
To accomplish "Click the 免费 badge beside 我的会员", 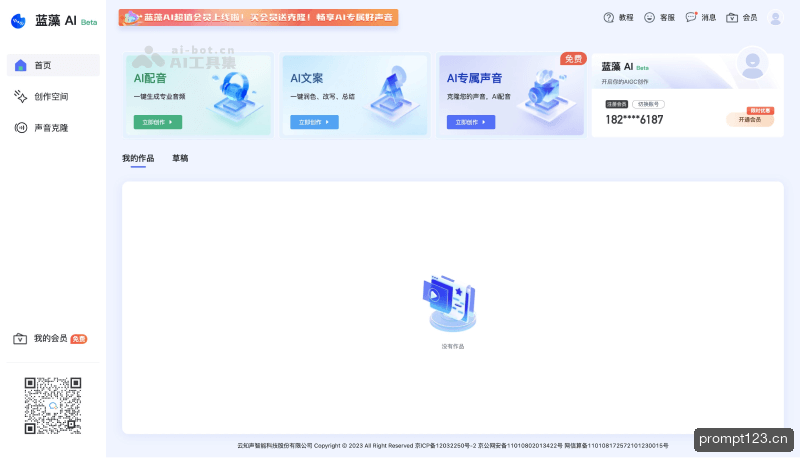I will click(x=79, y=339).
